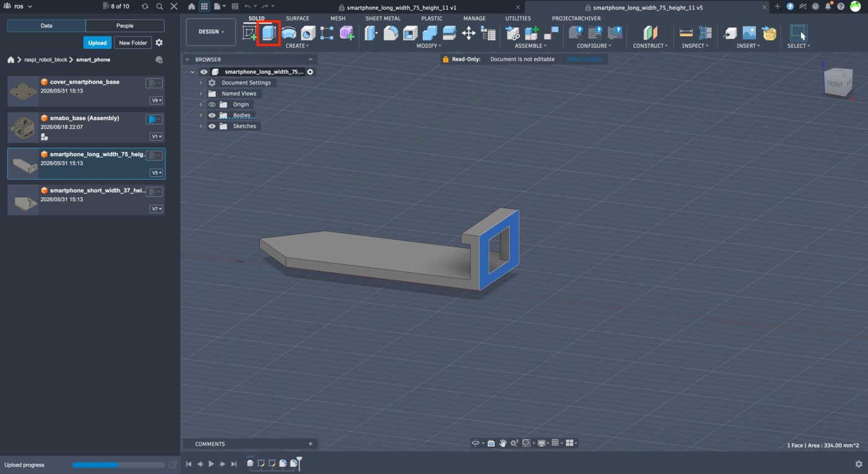Toggle visibility of root smartphone_long_width component

point(204,72)
